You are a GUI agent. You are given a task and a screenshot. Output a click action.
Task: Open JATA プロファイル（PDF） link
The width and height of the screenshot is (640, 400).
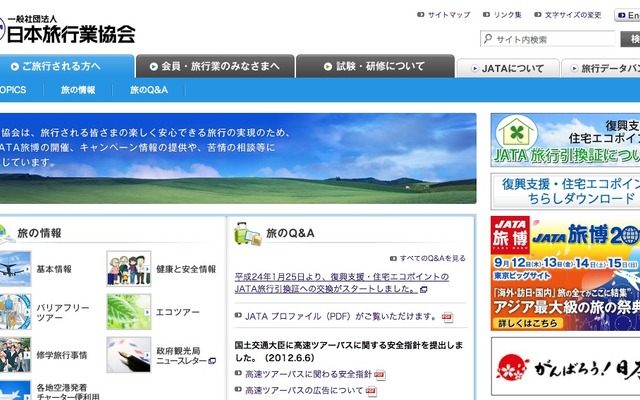341,316
